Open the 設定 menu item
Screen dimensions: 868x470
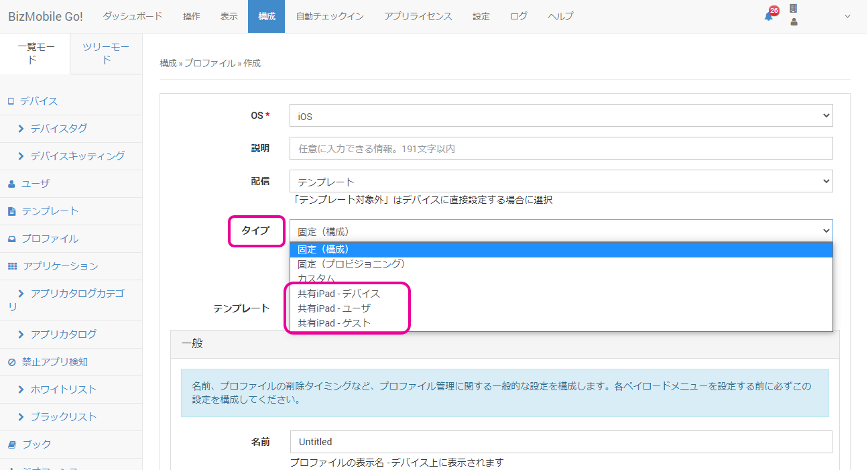click(x=481, y=17)
